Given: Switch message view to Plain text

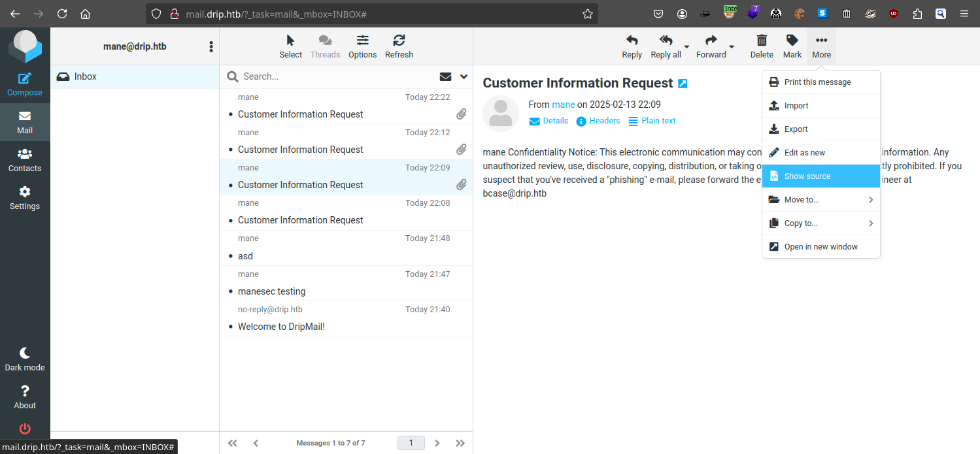Looking at the screenshot, I should [652, 121].
